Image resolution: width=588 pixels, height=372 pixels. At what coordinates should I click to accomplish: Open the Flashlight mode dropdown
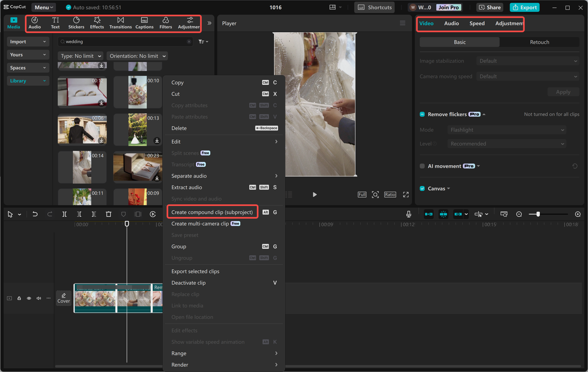507,130
